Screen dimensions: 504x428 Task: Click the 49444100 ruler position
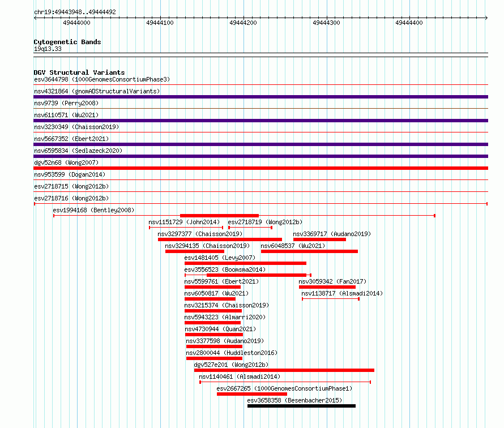[x=160, y=23]
